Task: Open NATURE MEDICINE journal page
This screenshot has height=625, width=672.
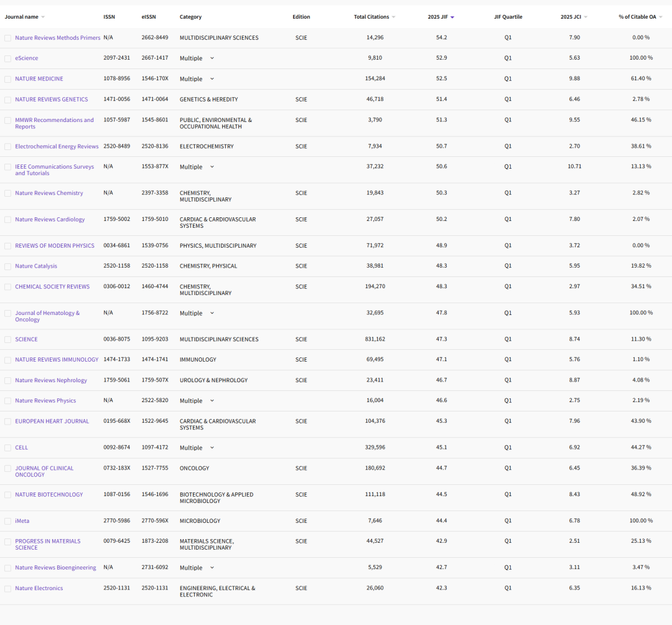Action: tap(39, 79)
